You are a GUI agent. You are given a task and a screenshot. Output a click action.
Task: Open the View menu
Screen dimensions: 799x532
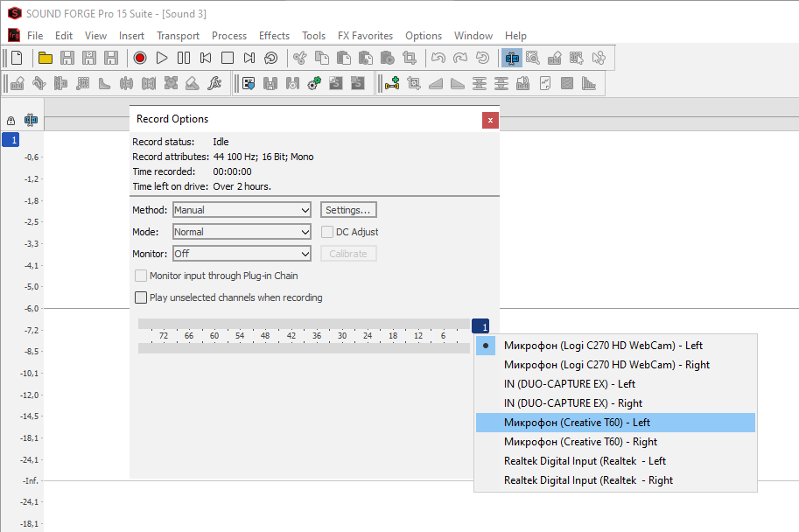[95, 36]
